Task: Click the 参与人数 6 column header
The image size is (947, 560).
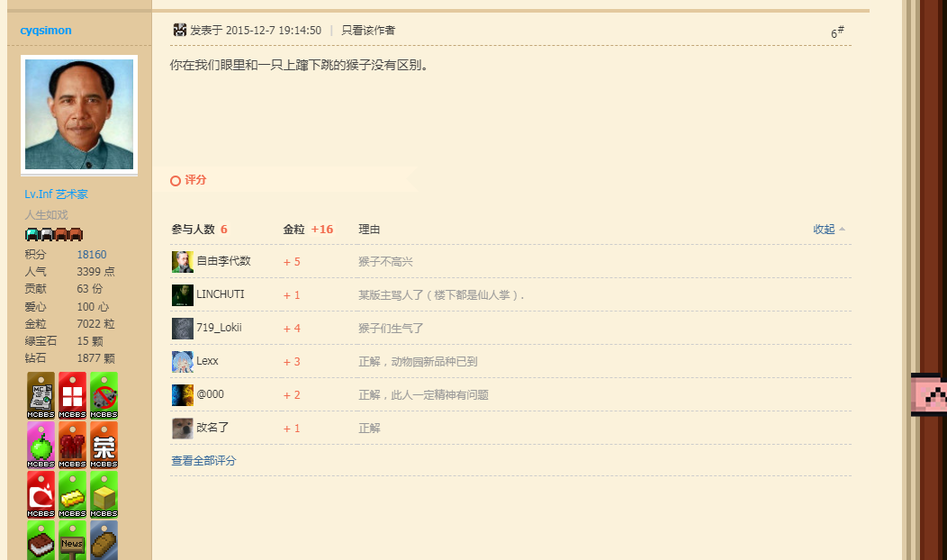Action: [x=199, y=229]
